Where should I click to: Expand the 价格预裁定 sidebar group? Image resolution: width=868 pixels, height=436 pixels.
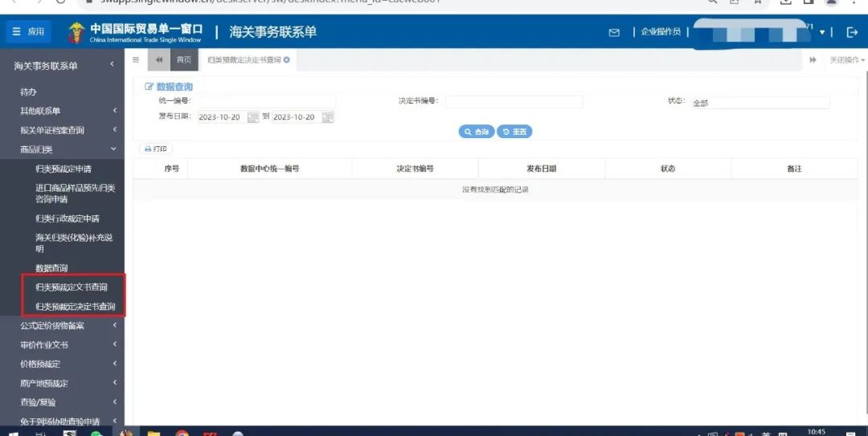pyautogui.click(x=62, y=364)
